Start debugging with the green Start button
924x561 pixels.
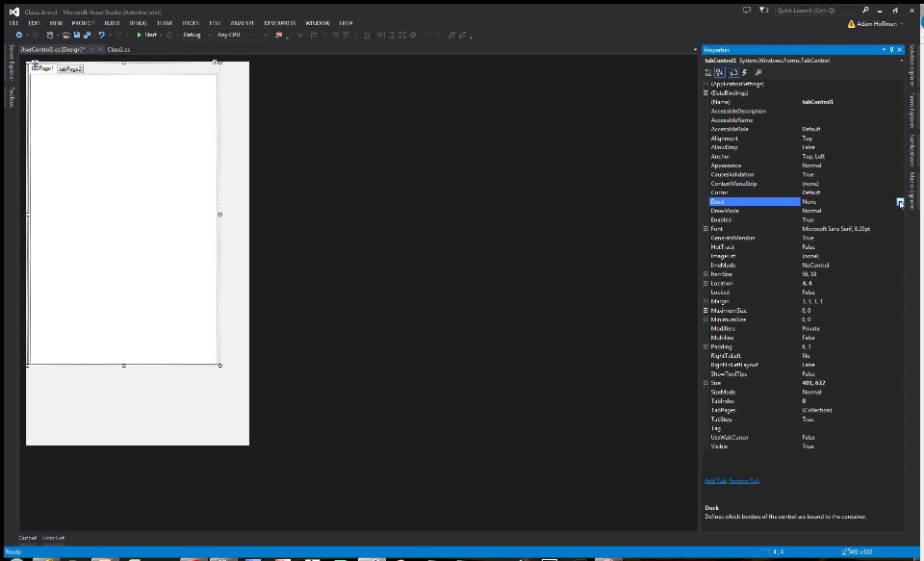point(146,35)
